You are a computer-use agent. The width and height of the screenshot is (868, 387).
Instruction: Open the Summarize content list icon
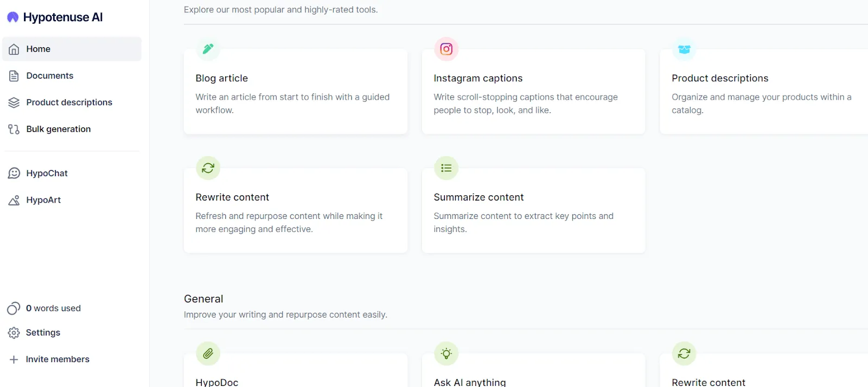pos(446,168)
